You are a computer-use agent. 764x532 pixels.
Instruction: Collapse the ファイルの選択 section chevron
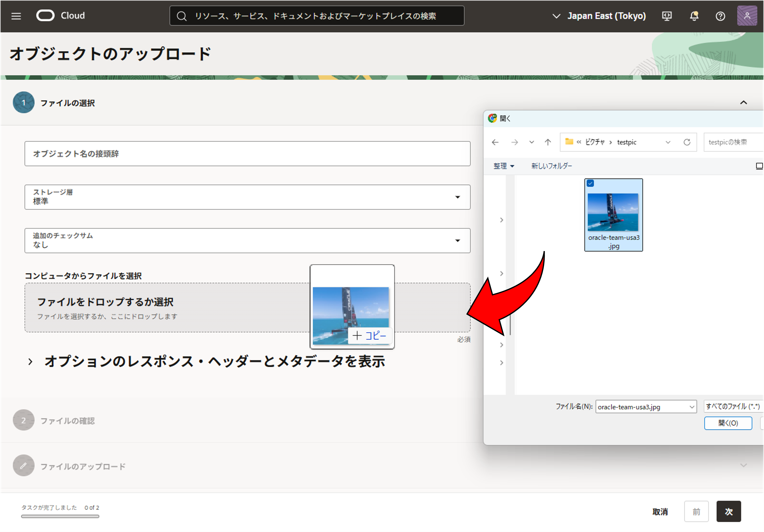[x=743, y=103]
